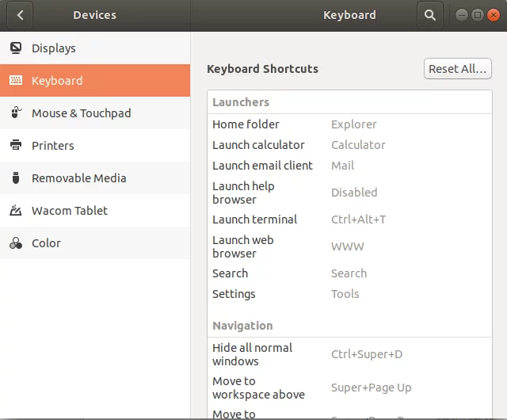Click the Printers printer icon
The image size is (507, 420).
[16, 145]
